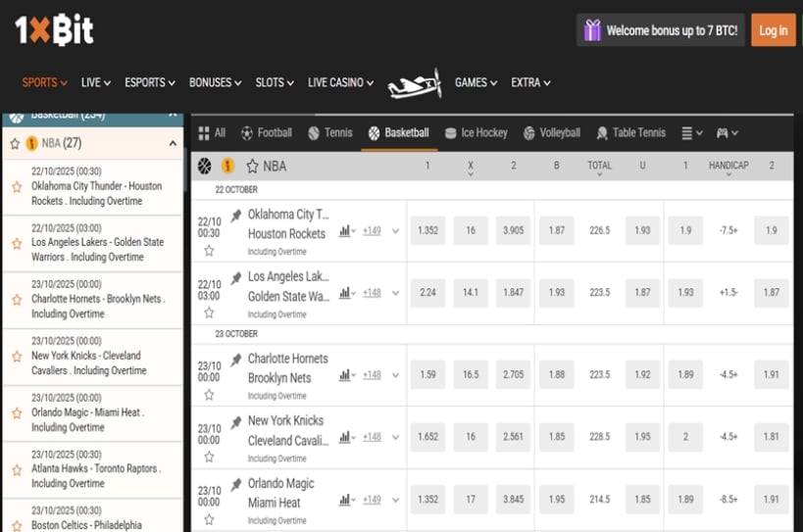Switch to the Football tab
The width and height of the screenshot is (803, 532).
(x=266, y=133)
